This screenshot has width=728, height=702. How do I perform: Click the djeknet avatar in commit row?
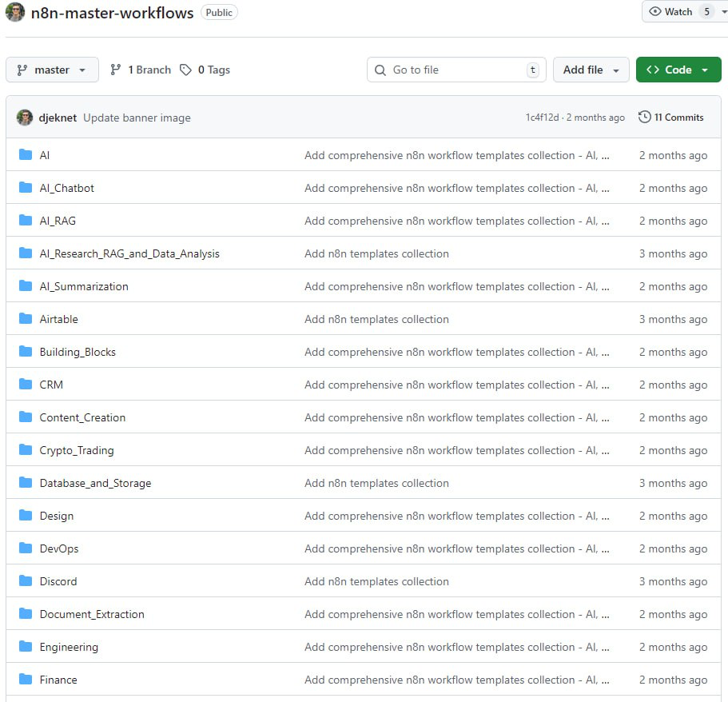pos(25,118)
